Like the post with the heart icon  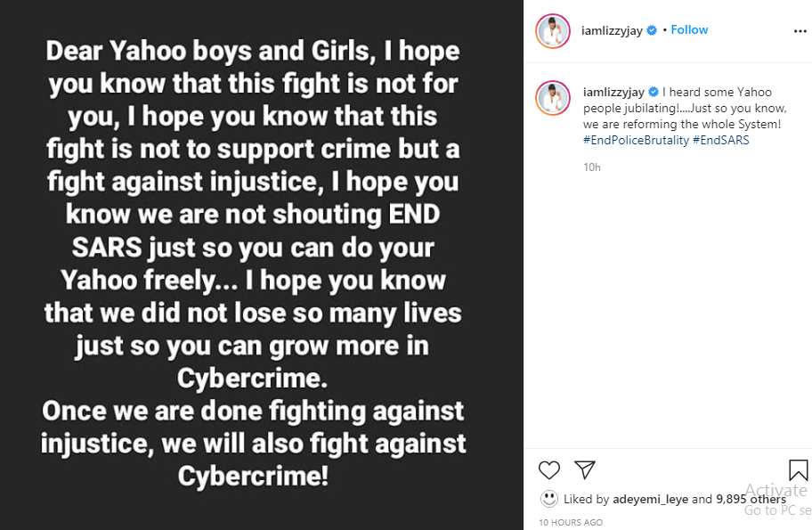coord(549,469)
